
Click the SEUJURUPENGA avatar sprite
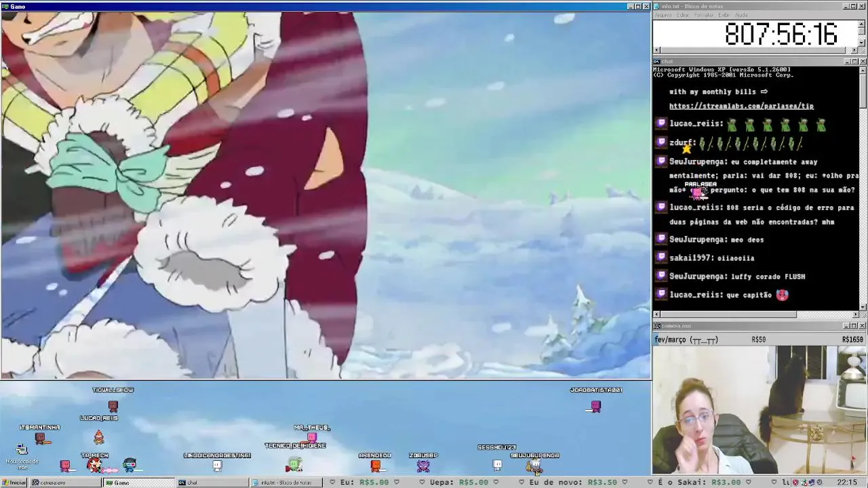click(535, 465)
